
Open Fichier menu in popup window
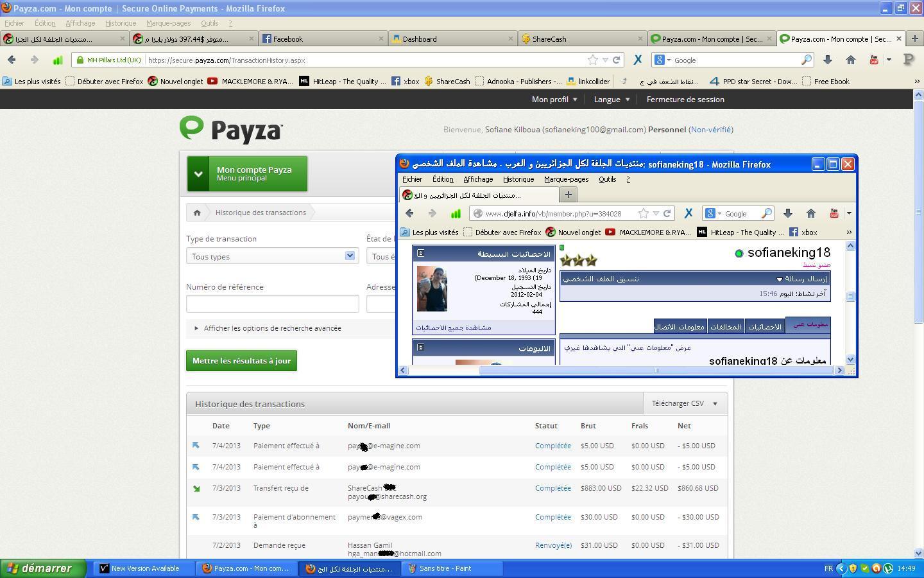click(412, 179)
